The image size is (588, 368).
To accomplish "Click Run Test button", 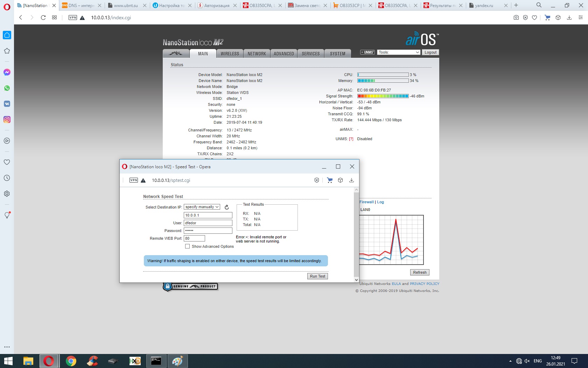I will tap(318, 276).
